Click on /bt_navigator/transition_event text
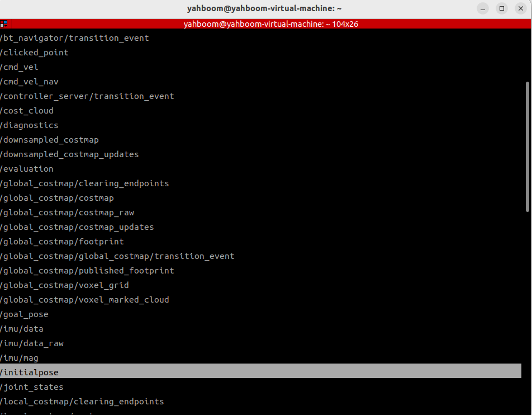Viewport: 532px width, 415px height. click(x=75, y=38)
